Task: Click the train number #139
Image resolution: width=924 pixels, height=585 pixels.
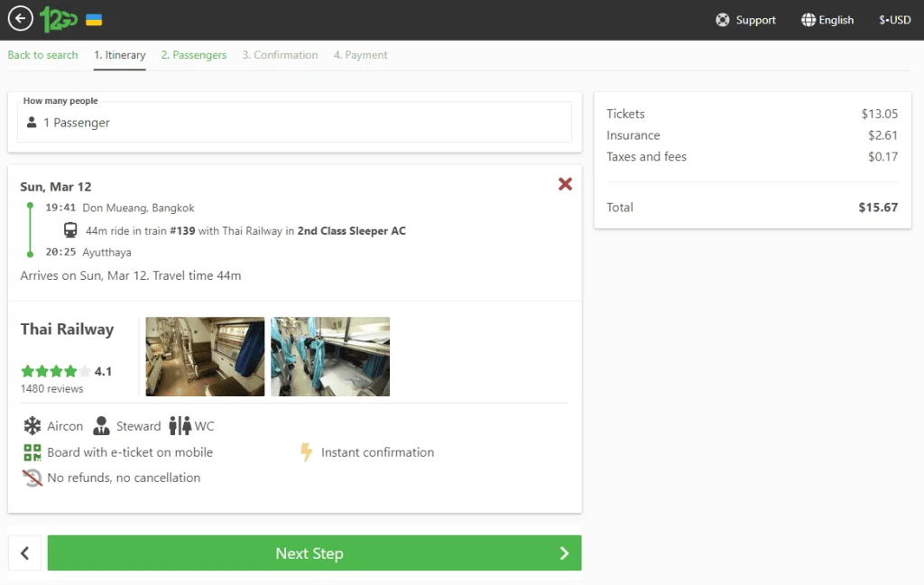Action: point(182,230)
